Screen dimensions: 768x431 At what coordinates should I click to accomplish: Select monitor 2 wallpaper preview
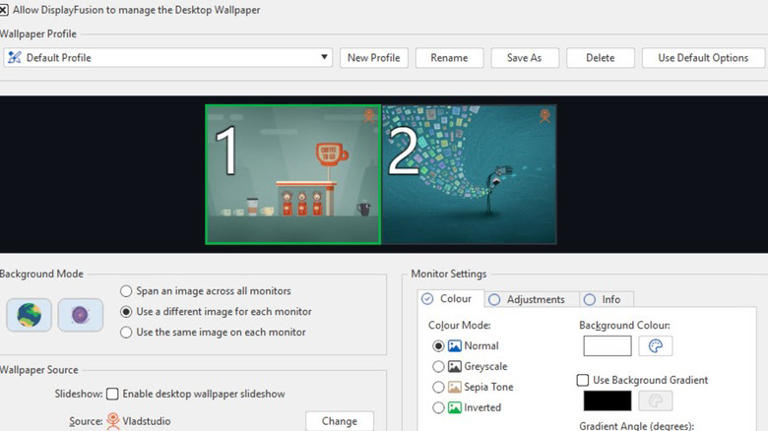[x=469, y=174]
